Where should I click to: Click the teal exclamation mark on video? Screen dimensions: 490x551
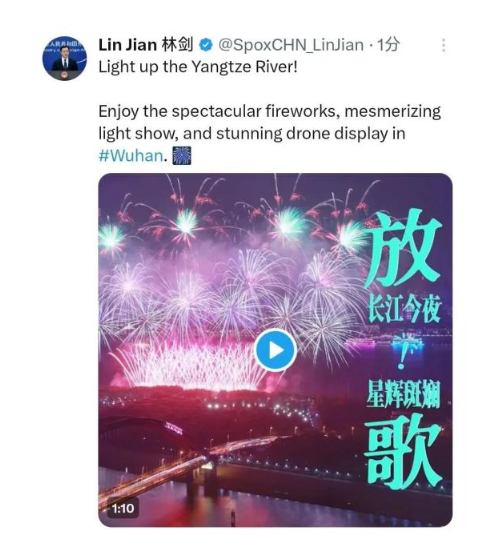tap(401, 352)
